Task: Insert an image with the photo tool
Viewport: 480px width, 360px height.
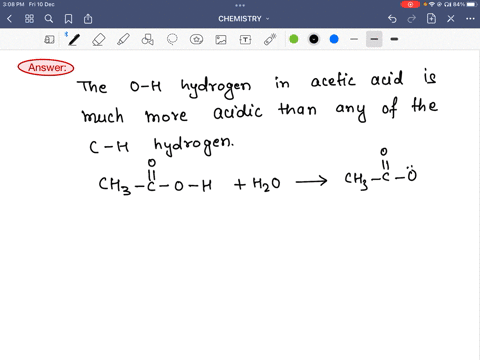Action: coord(221,40)
